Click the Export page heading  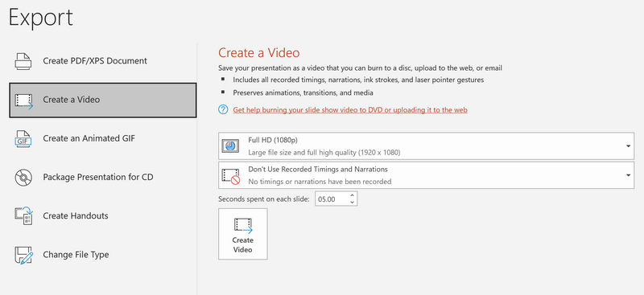coord(41,18)
